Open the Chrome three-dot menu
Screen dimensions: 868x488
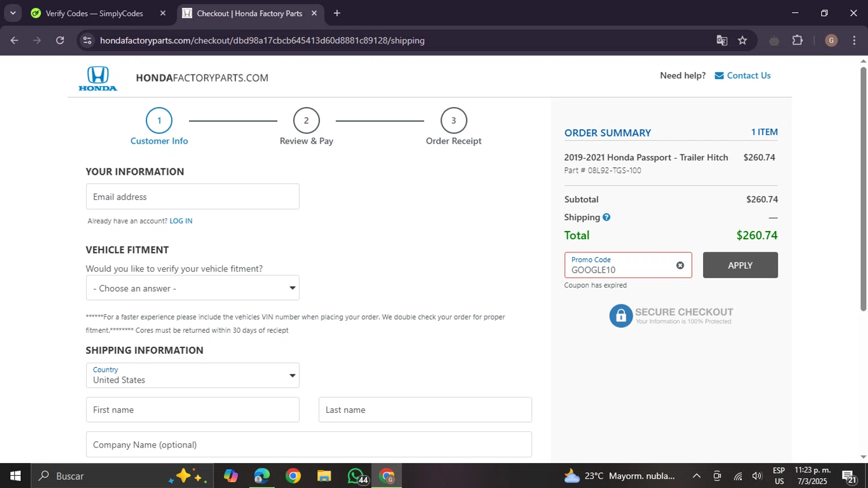coord(854,41)
